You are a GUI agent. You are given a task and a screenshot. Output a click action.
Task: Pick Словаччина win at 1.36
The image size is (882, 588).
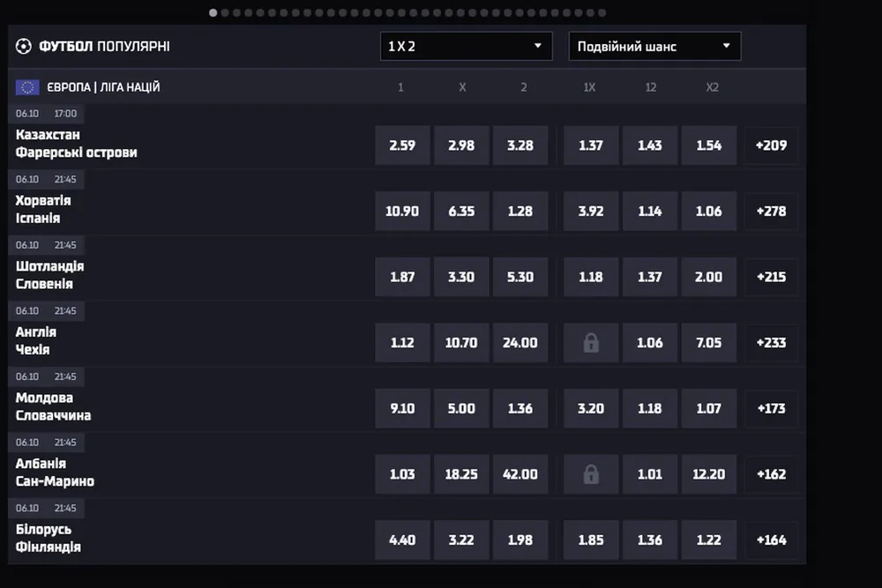(520, 408)
